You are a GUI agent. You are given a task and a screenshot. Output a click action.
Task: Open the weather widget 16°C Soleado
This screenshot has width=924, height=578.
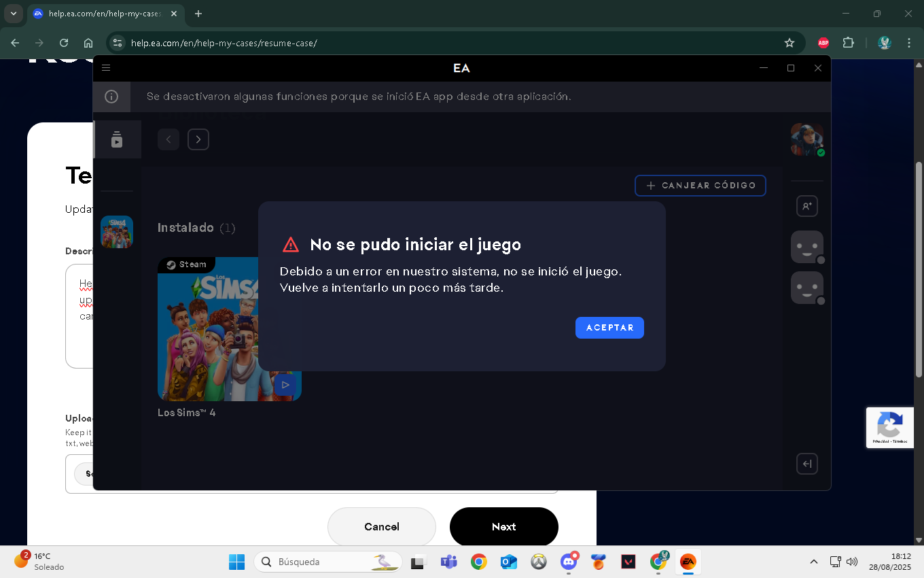(x=41, y=562)
